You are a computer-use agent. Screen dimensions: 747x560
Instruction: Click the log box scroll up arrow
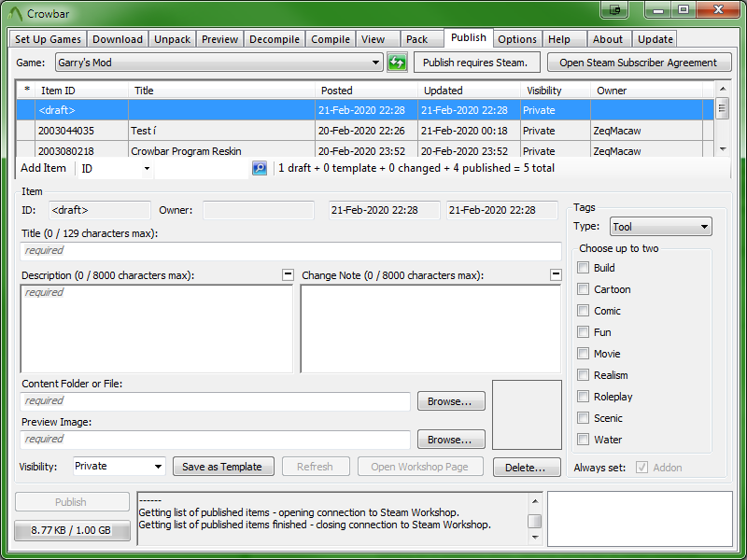[535, 501]
